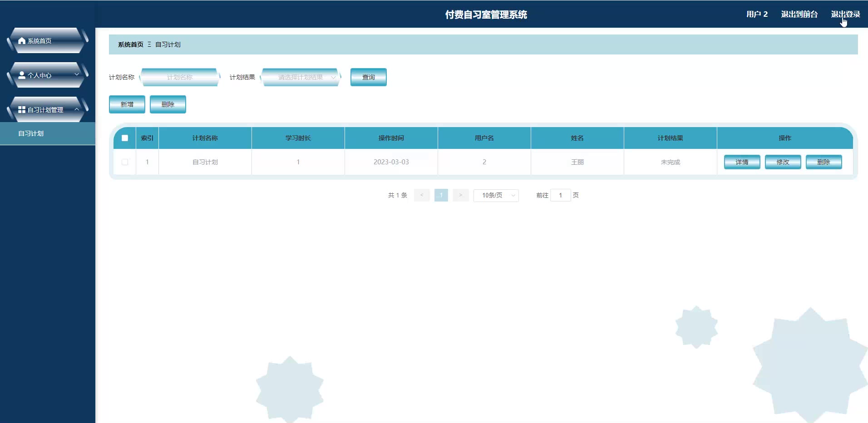This screenshot has height=423, width=868.
Task: Click the 新增 button to add plan
Action: (x=127, y=104)
